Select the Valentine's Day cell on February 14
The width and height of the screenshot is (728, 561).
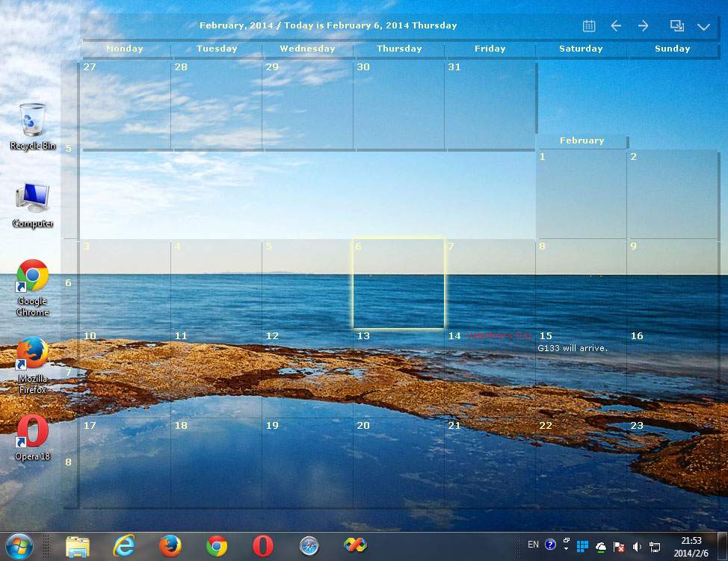490,370
